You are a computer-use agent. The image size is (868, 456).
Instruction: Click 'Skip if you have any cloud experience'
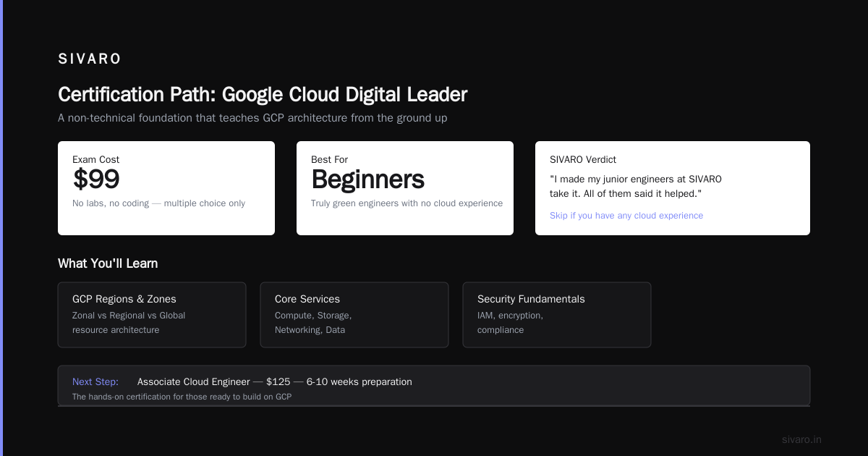coord(626,216)
